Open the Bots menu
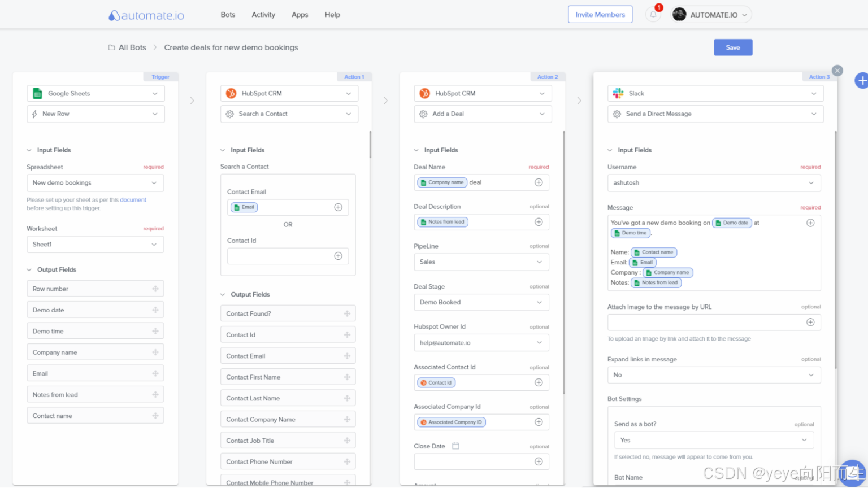Image resolution: width=868 pixels, height=488 pixels. point(228,15)
